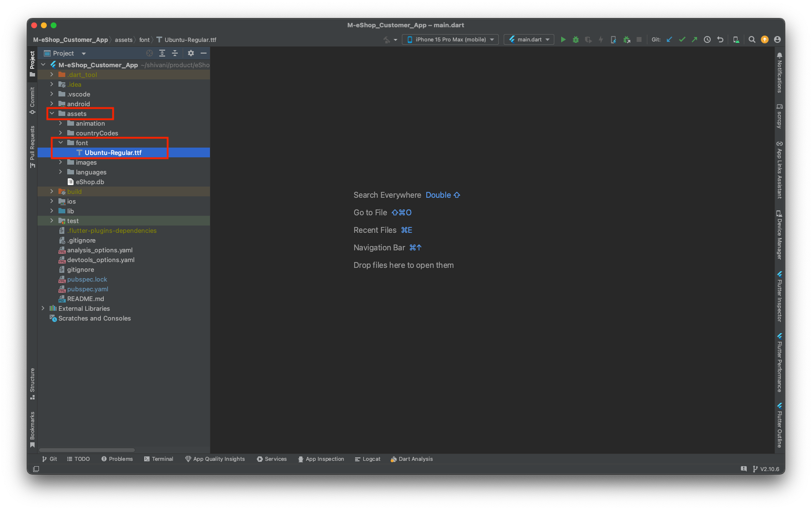Viewport: 812px width, 510px height.
Task: Expand the lib folder
Action: click(52, 211)
